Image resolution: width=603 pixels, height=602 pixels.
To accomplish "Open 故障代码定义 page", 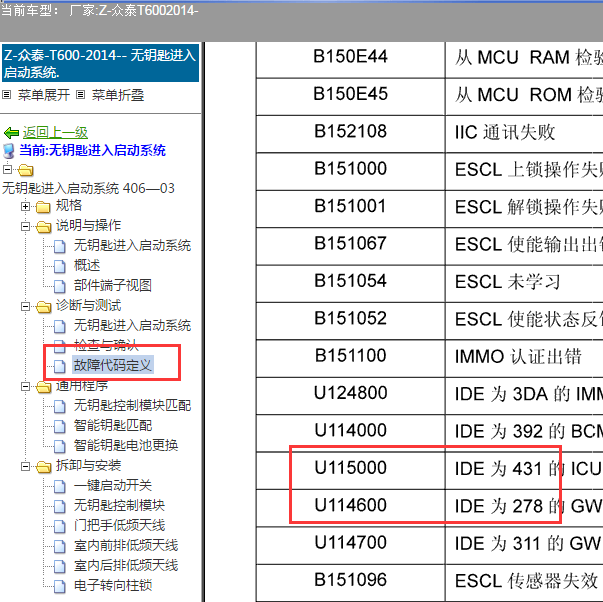I will pos(113,365).
